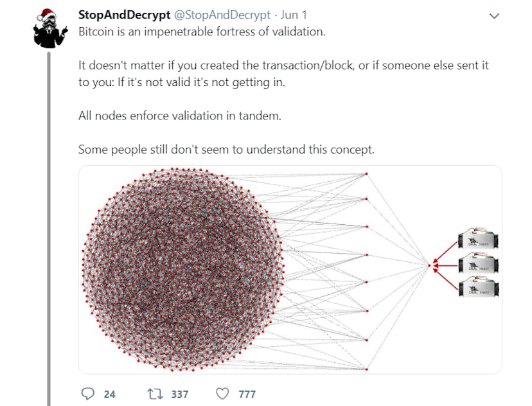
Task: Click the retweet count 337
Action: [x=179, y=394]
